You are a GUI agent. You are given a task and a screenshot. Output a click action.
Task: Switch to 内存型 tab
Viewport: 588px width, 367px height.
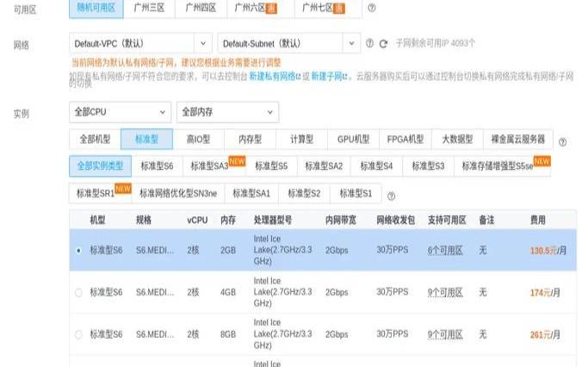(x=251, y=140)
